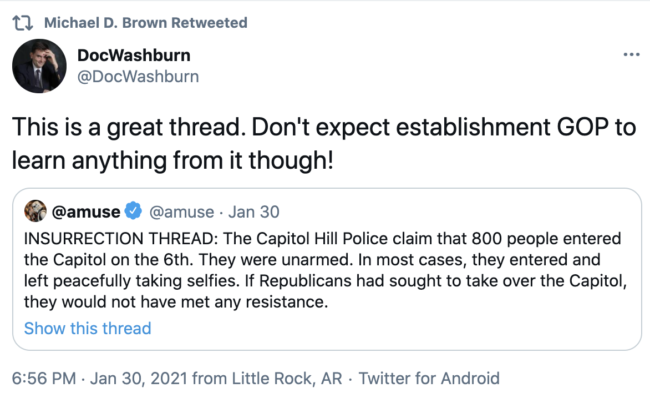This screenshot has height=403, width=650.
Task: Click the 6:56 PM timestamp
Action: click(41, 379)
